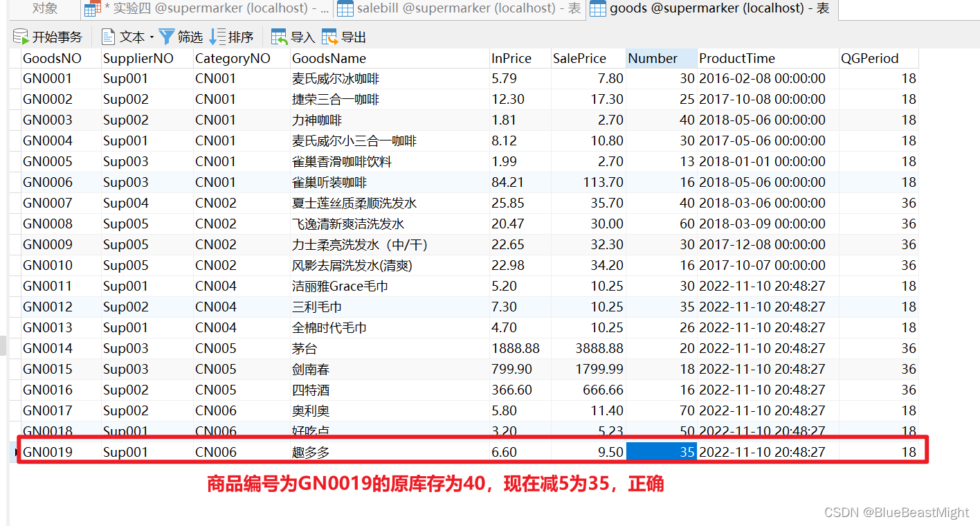Image resolution: width=980 pixels, height=526 pixels.
Task: Select cell 全棉时代毛巾
Action: (x=390, y=327)
